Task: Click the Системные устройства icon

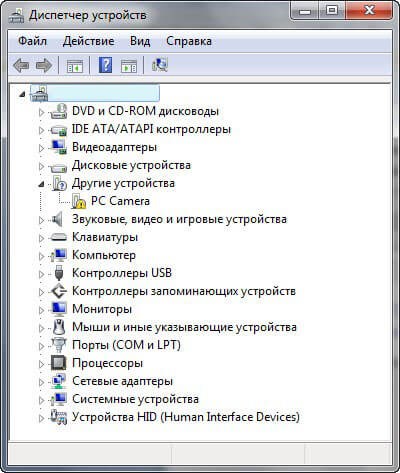Action: (59, 399)
